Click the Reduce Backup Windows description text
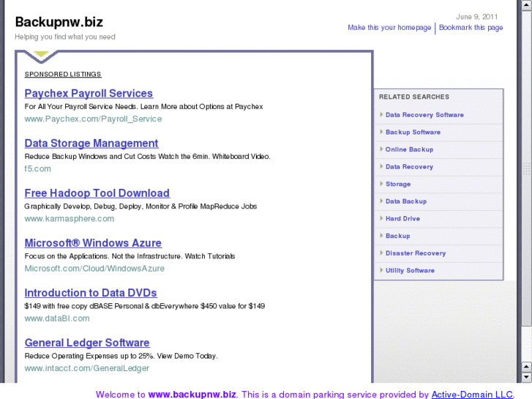Screen dimensions: 532x399 click(147, 157)
